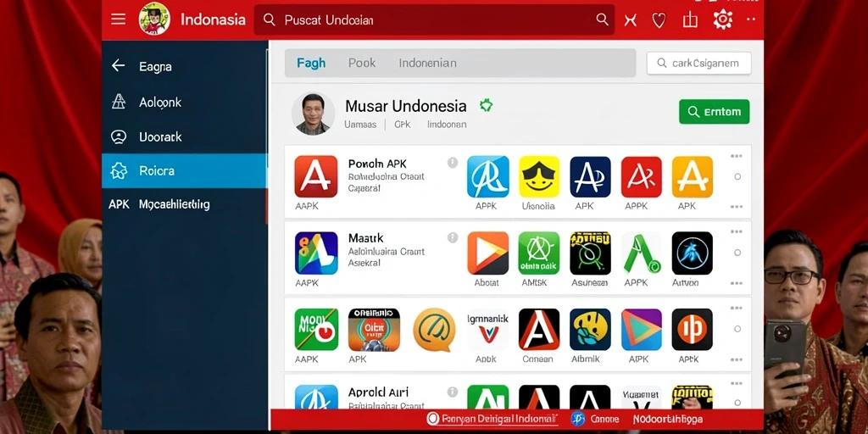Screen dimensions: 868x434
Task: Open the green AAPK icon in third row
Action: pos(316,330)
